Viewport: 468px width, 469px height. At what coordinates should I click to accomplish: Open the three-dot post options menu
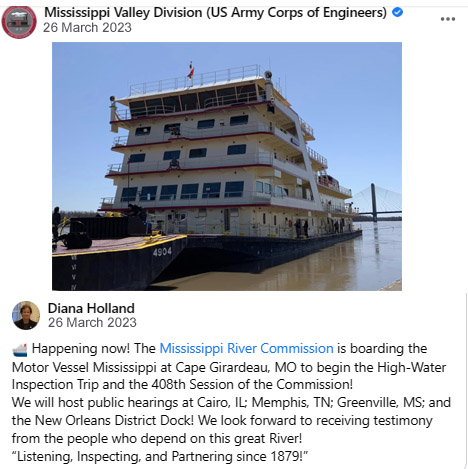click(448, 19)
